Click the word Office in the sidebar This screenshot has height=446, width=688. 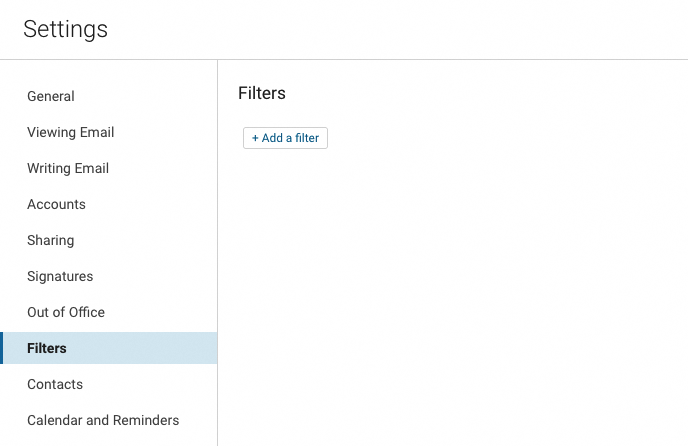(85, 313)
